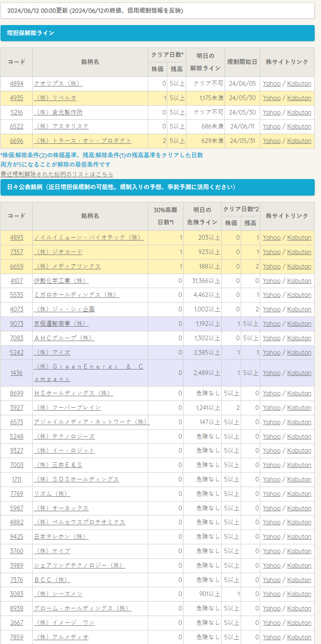Click stock code 4893
This screenshot has width=321, height=644.
pos(17,238)
